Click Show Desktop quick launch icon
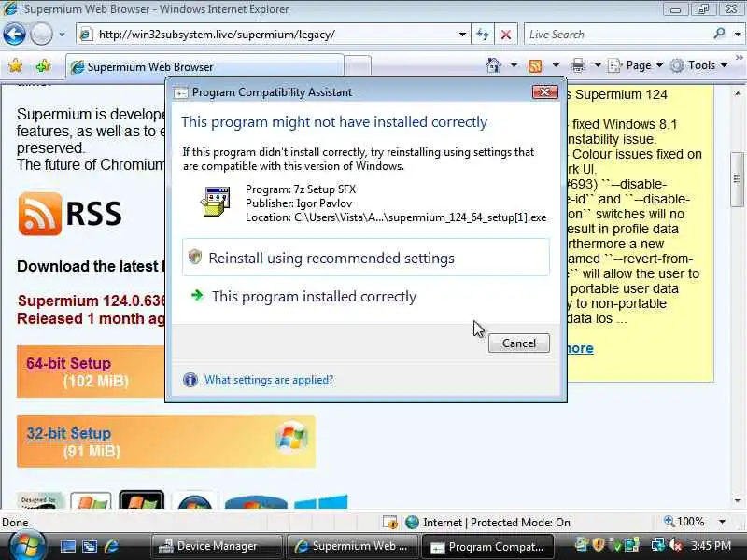Screen dimensions: 747x560 67,546
